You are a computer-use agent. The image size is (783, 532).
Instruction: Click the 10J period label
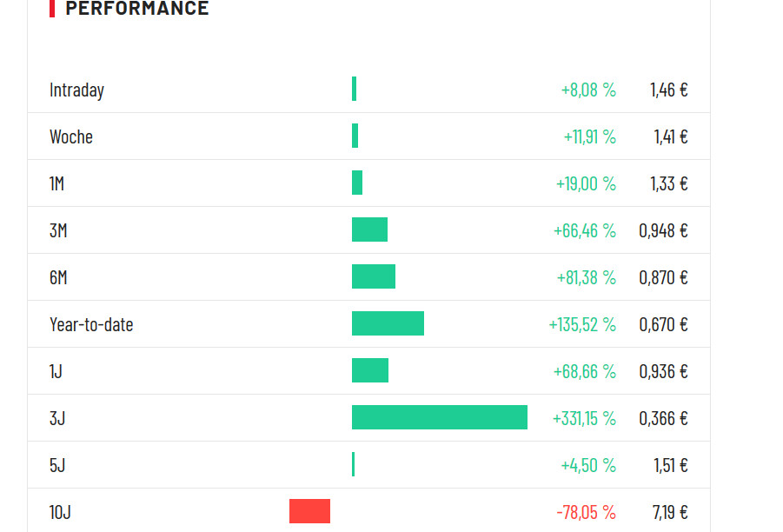pos(60,513)
